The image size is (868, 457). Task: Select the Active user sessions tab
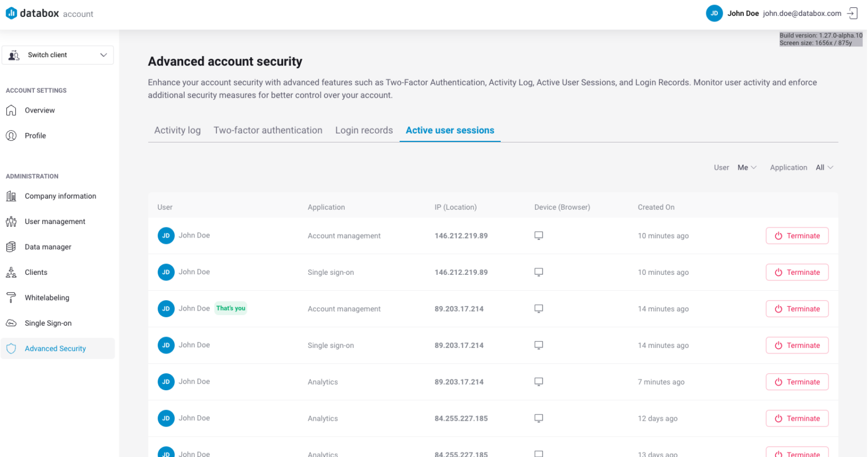tap(450, 130)
